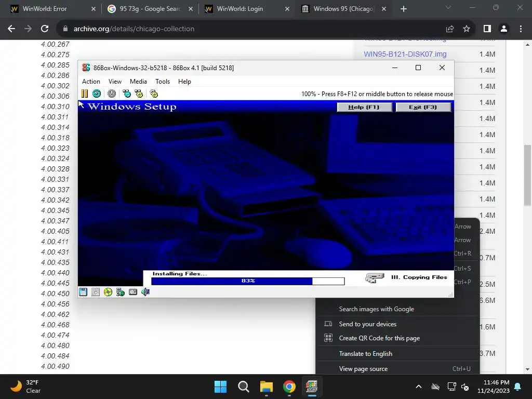
Task: Open the tab search dropdown chevron
Action: pyautogui.click(x=448, y=7)
